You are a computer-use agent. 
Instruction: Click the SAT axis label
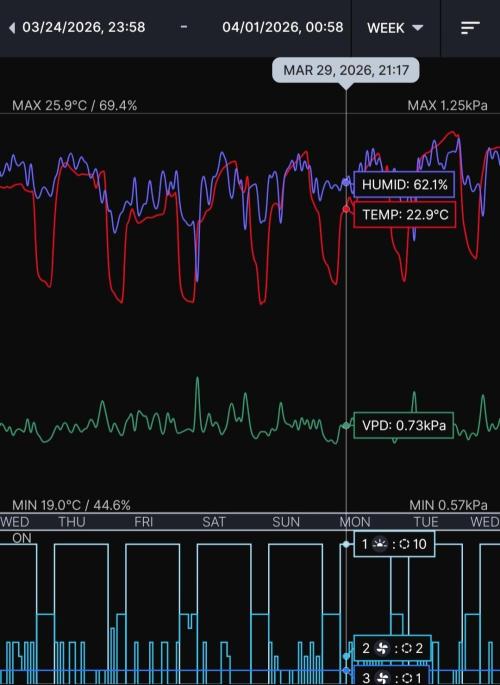tap(214, 522)
